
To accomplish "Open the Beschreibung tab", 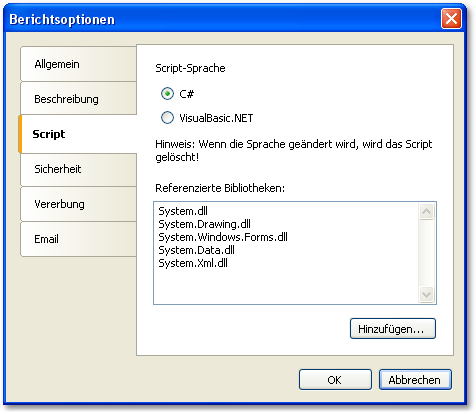I will [x=78, y=99].
